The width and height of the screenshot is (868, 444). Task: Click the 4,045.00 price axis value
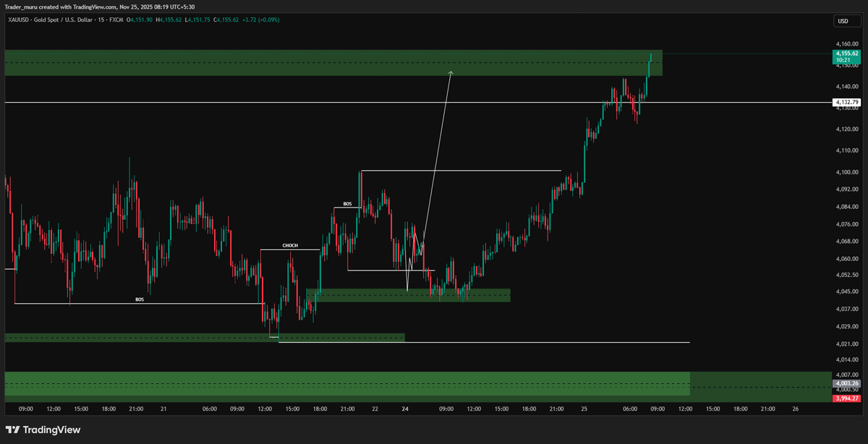[x=846, y=291]
